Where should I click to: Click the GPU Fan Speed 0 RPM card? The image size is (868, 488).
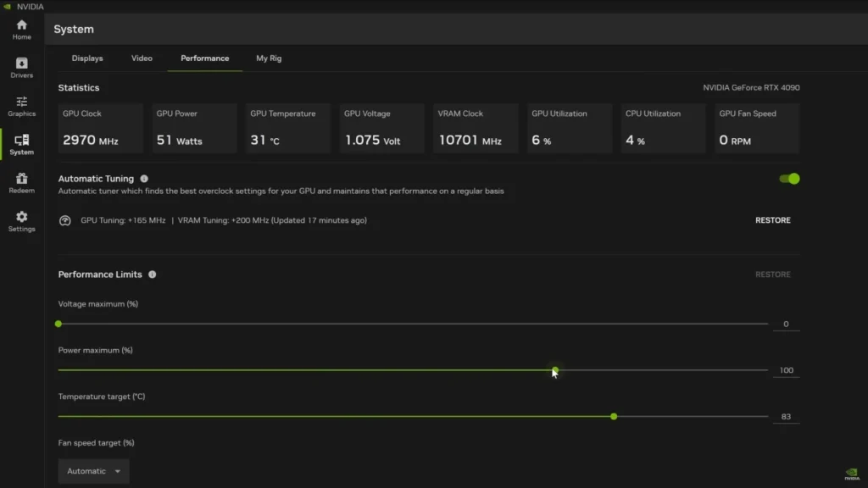(x=757, y=128)
